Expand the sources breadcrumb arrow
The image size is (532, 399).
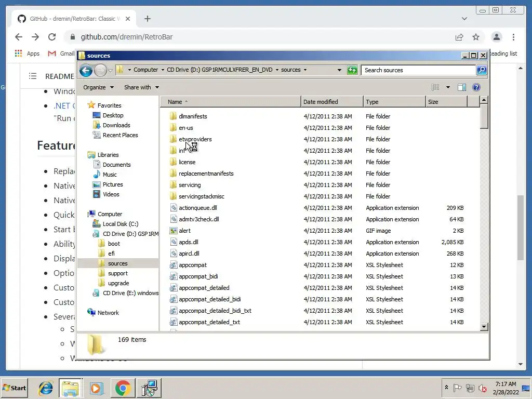click(x=305, y=70)
